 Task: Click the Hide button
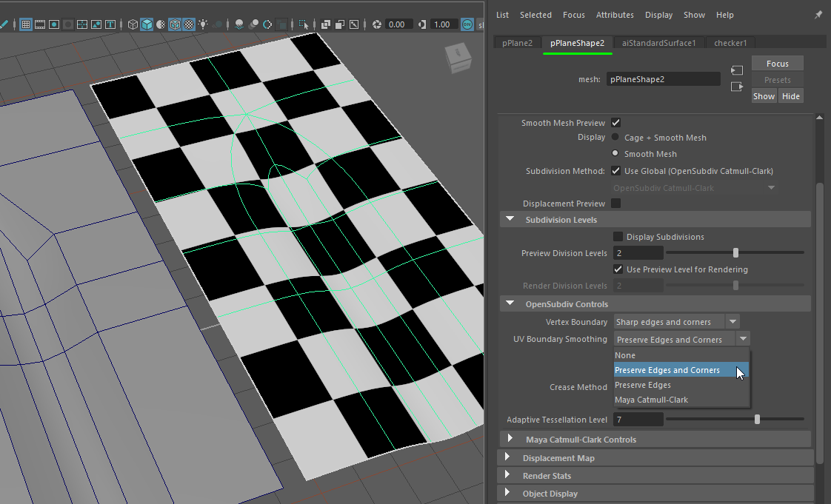coord(791,96)
